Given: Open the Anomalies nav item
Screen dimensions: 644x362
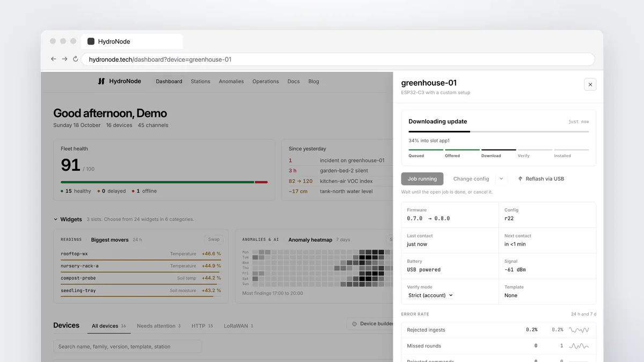Looking at the screenshot, I should point(231,82).
